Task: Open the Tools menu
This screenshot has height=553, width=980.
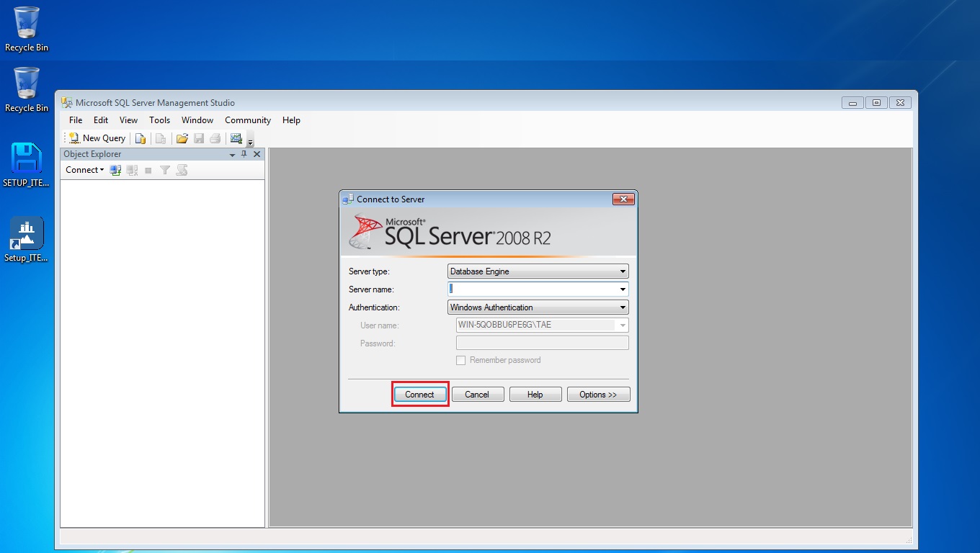Action: point(160,120)
